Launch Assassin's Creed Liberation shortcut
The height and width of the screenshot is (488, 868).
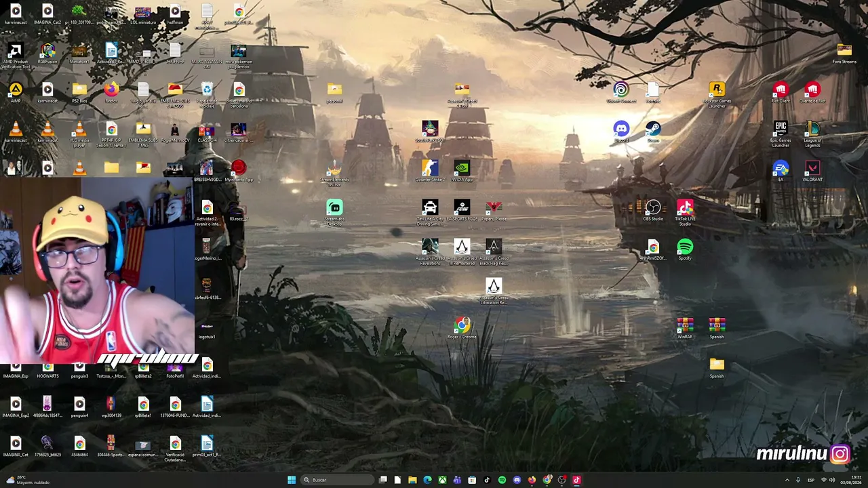[494, 291]
